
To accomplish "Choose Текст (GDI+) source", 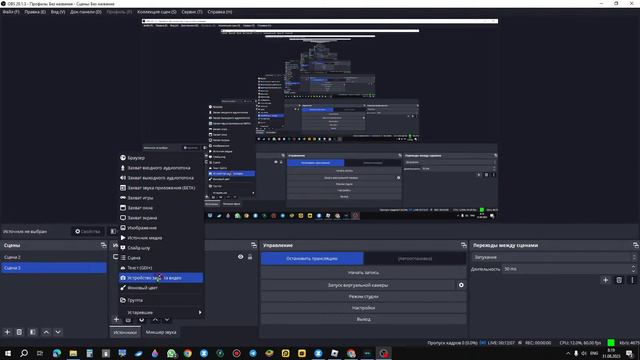I will (161, 268).
